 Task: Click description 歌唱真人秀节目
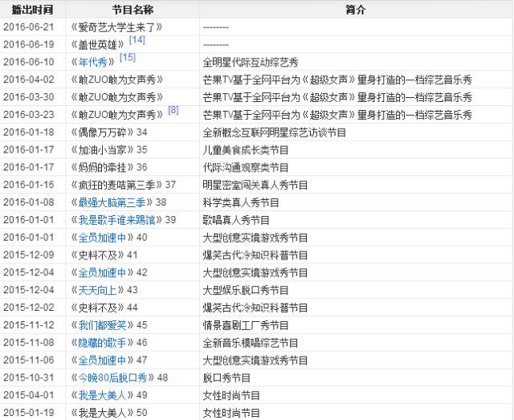(x=236, y=220)
